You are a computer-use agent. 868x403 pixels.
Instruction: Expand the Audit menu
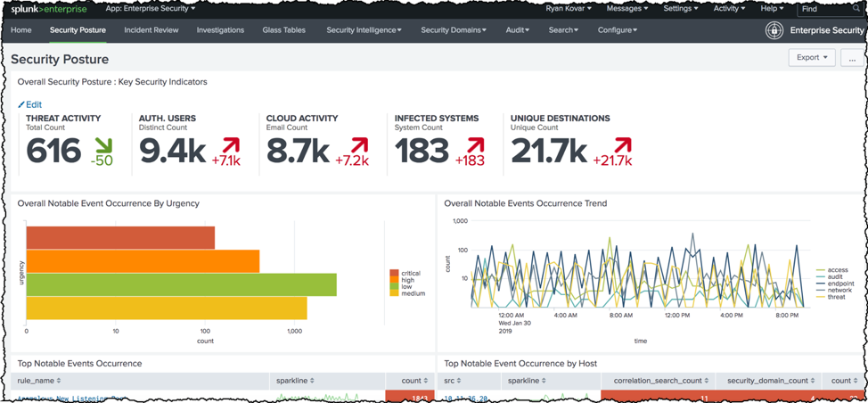click(518, 30)
